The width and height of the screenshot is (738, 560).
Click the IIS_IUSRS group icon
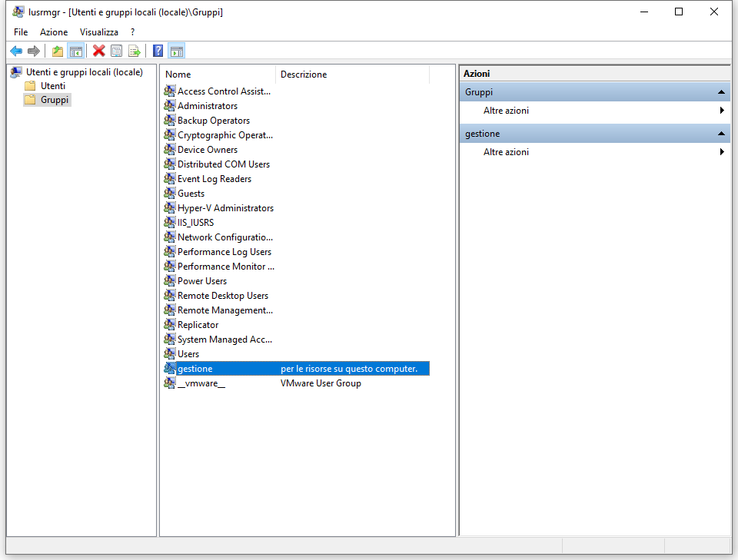(x=169, y=222)
